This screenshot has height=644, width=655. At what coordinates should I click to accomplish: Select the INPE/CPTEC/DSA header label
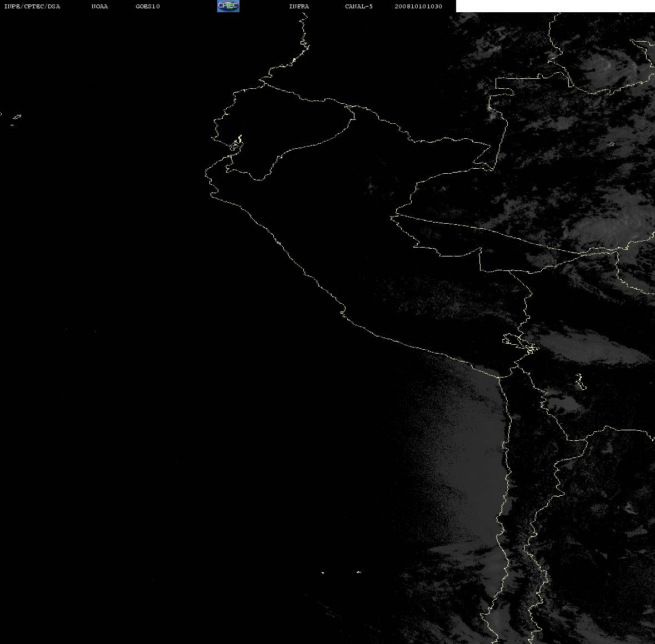[32, 6]
